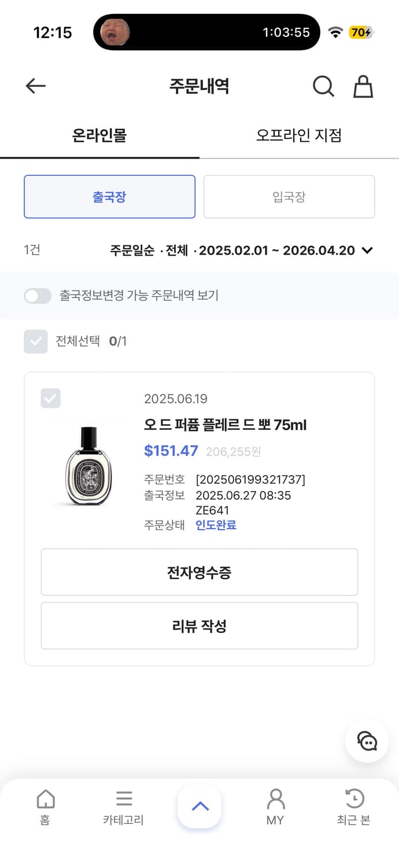This screenshot has height=868, width=399.
Task: Switch to the 입국장 arrival filter
Action: pos(289,196)
